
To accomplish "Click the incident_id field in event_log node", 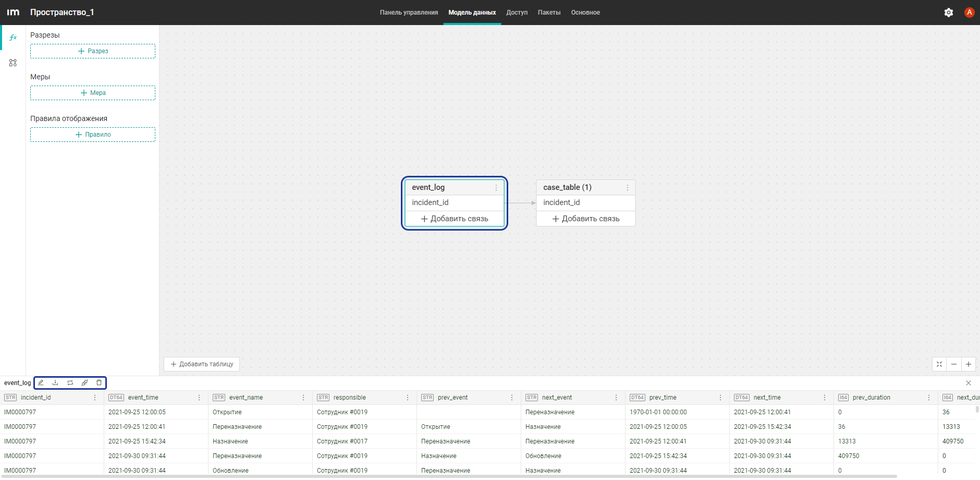I will coord(455,202).
